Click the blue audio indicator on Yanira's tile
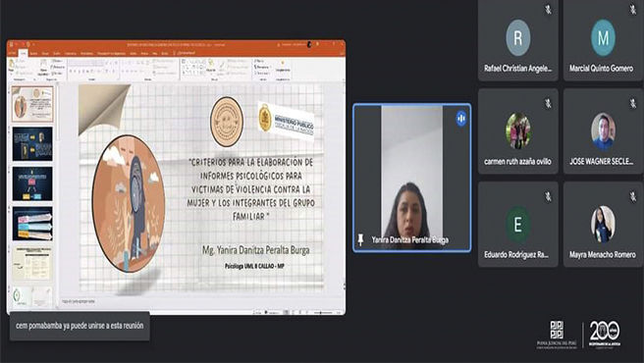644x363 pixels. 461,119
